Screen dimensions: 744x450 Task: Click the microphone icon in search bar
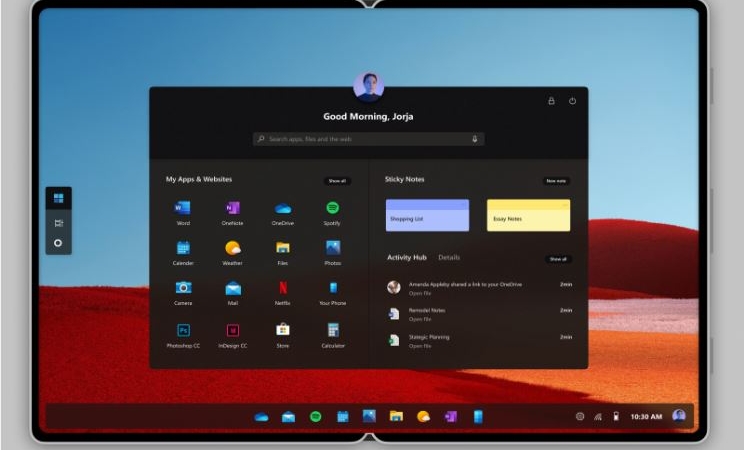click(x=474, y=139)
